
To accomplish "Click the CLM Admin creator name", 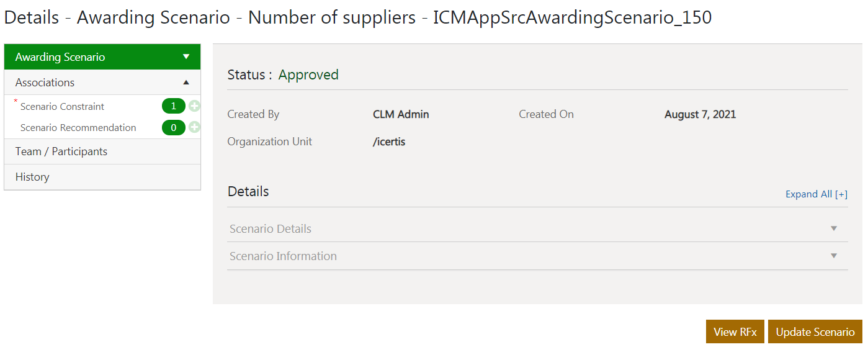I will pos(401,114).
